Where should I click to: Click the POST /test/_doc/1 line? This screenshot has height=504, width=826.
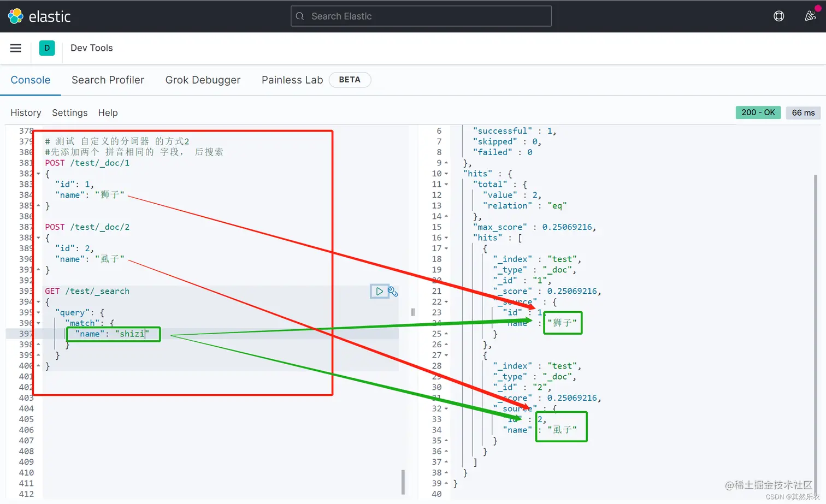click(x=87, y=163)
